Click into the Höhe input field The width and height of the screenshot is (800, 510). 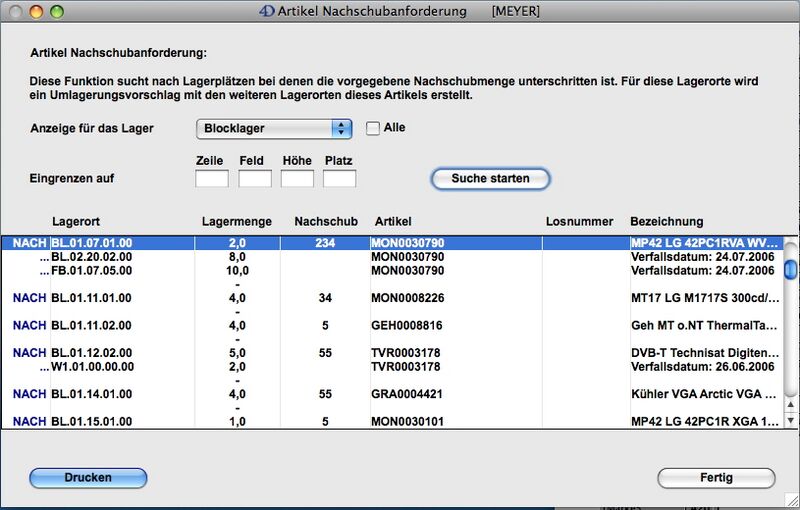pos(297,179)
